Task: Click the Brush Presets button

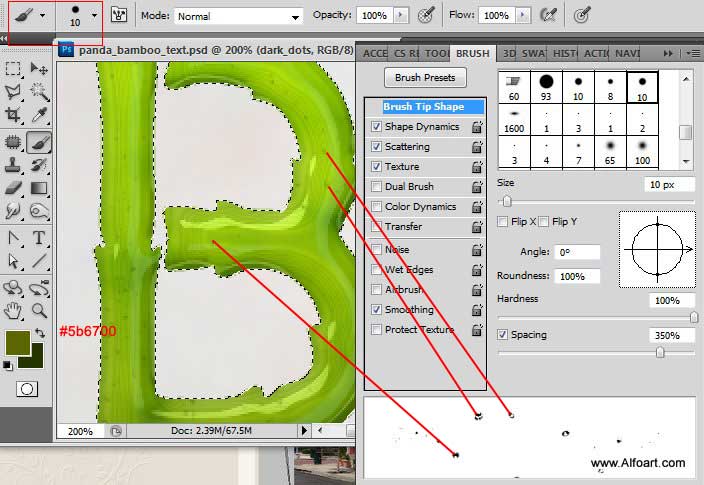Action: click(425, 77)
